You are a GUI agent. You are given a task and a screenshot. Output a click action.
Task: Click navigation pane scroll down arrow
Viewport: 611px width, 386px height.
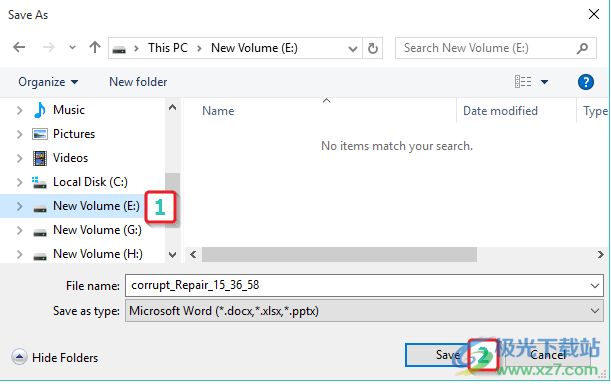tap(172, 255)
